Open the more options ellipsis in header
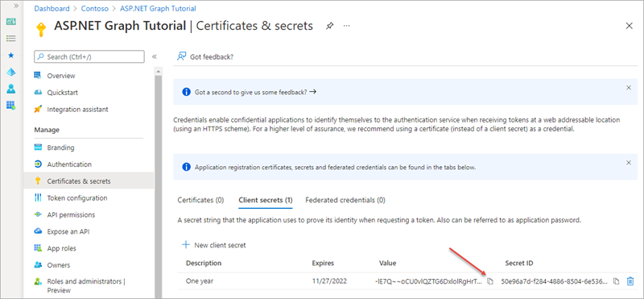The width and height of the screenshot is (644, 299). [347, 26]
